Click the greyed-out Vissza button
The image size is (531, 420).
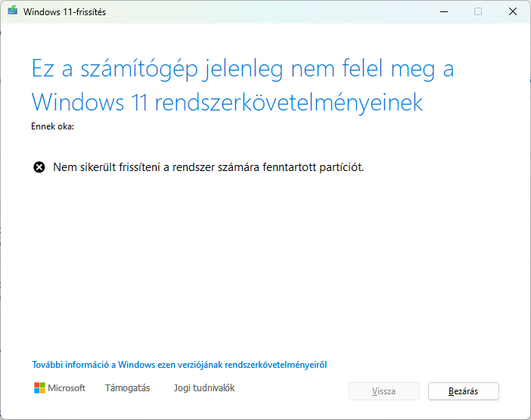click(x=384, y=391)
